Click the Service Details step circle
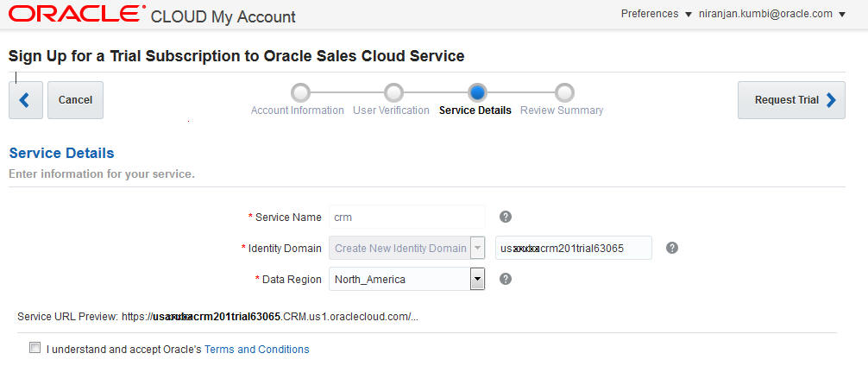 click(477, 92)
